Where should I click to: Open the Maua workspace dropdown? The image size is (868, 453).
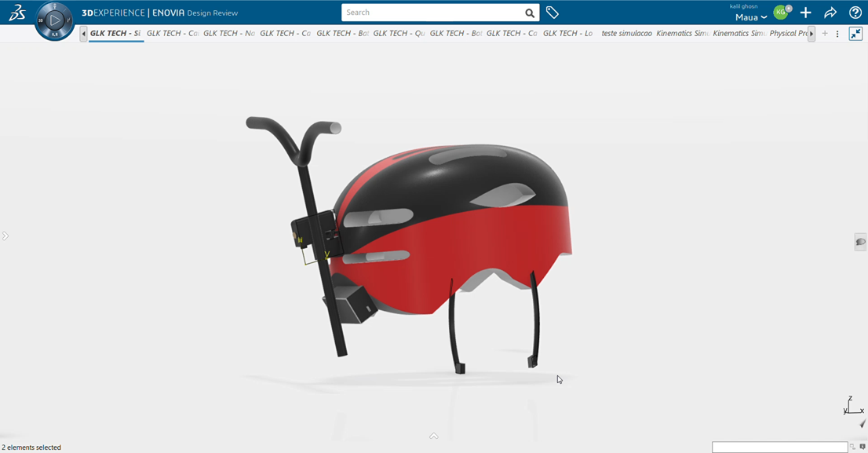point(751,17)
